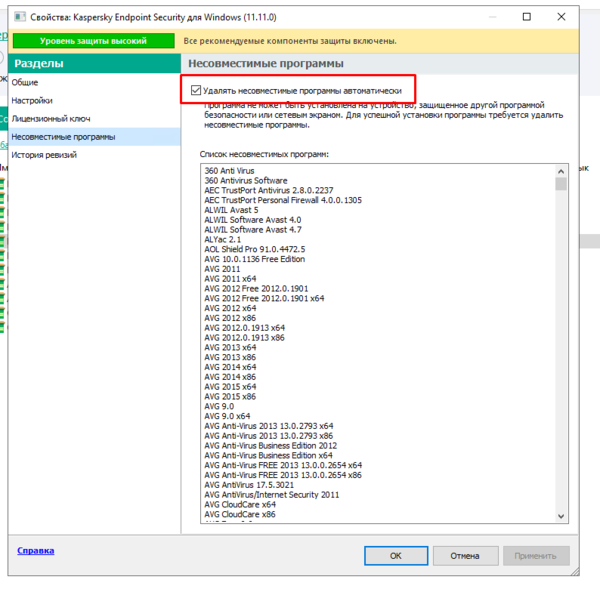The width and height of the screenshot is (600, 589).
Task: Click the OK button
Action: tap(396, 556)
